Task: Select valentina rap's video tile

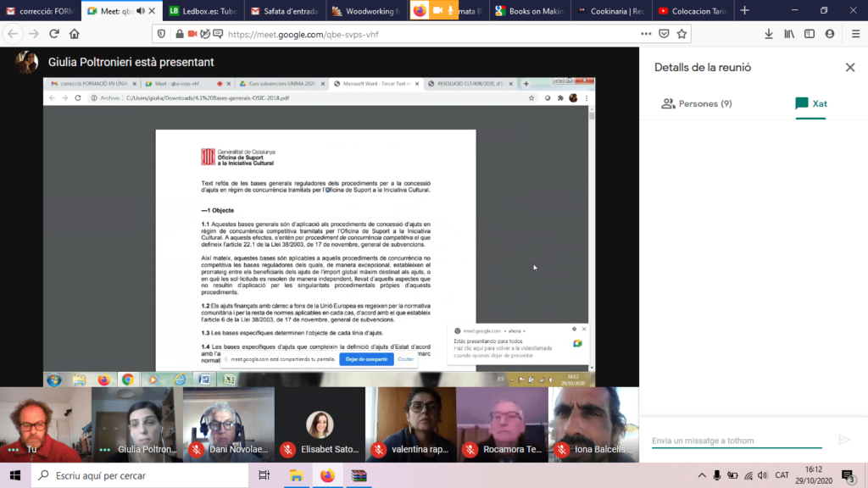Action: (x=411, y=424)
